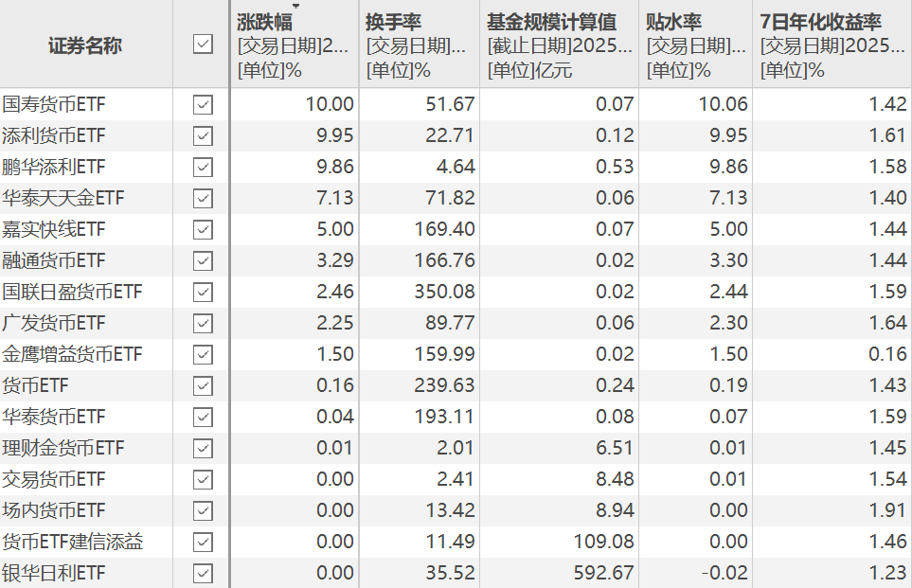Click the 1.23 seven-day yield cell

tap(832, 574)
